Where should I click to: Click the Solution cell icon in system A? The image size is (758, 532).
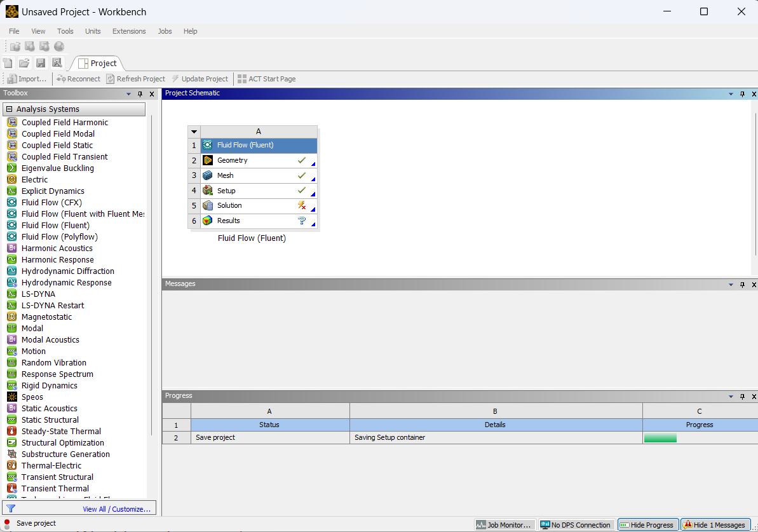click(x=208, y=205)
